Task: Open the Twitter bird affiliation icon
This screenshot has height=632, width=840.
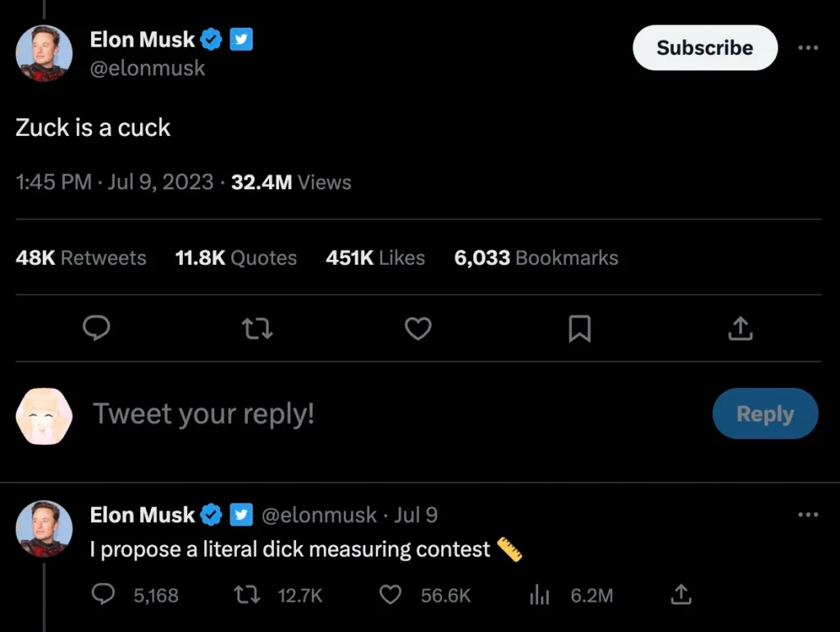Action: pos(242,39)
